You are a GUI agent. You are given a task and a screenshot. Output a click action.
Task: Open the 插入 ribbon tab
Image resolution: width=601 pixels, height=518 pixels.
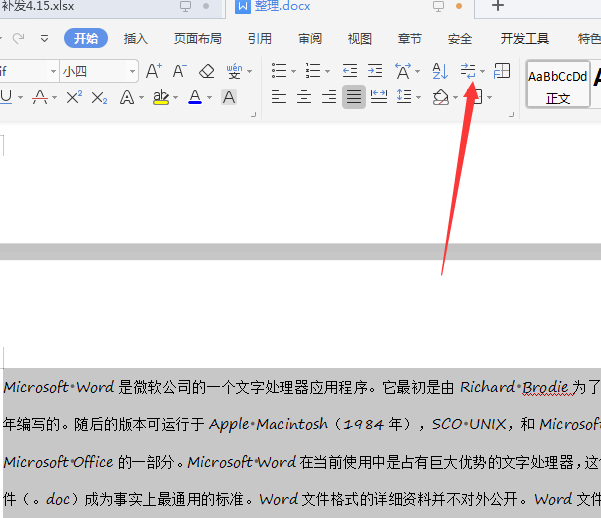[x=135, y=39]
